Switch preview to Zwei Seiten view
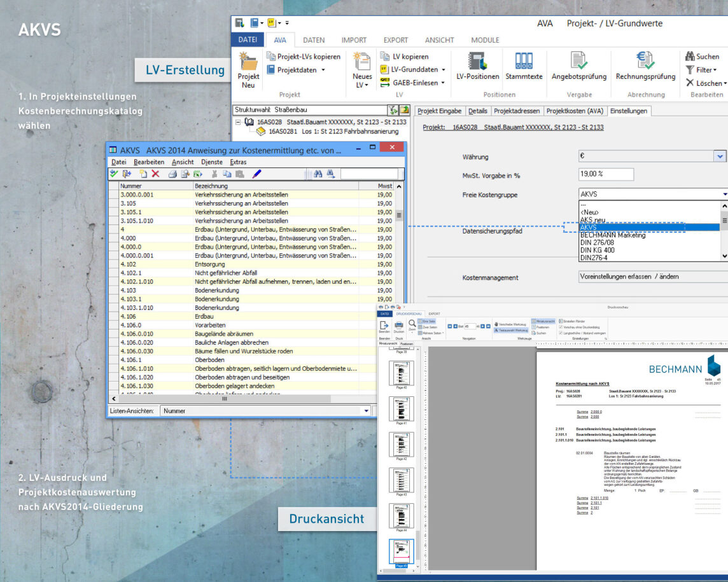The width and height of the screenshot is (728, 582). click(x=428, y=327)
